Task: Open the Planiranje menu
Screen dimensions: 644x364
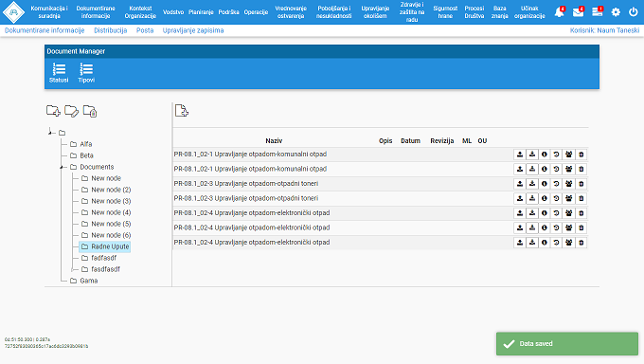Action: pyautogui.click(x=201, y=12)
